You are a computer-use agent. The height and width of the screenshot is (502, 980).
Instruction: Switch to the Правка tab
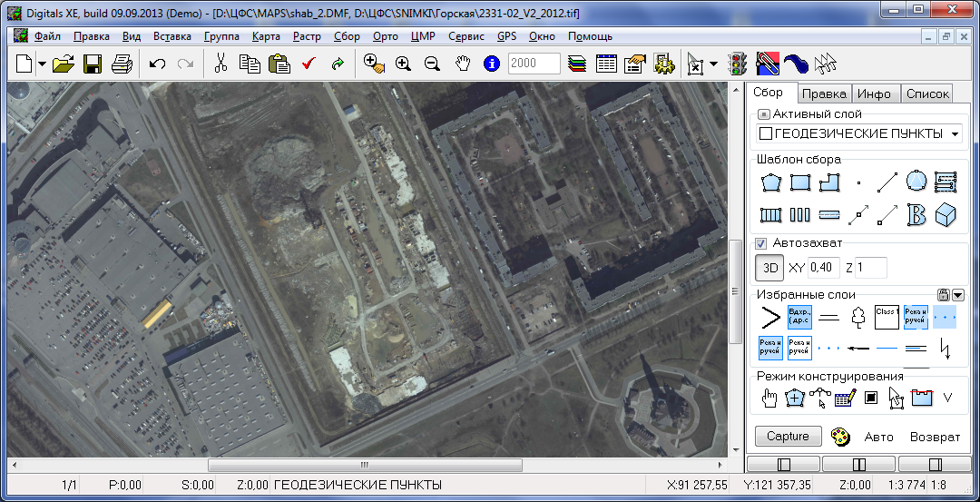pos(825,94)
